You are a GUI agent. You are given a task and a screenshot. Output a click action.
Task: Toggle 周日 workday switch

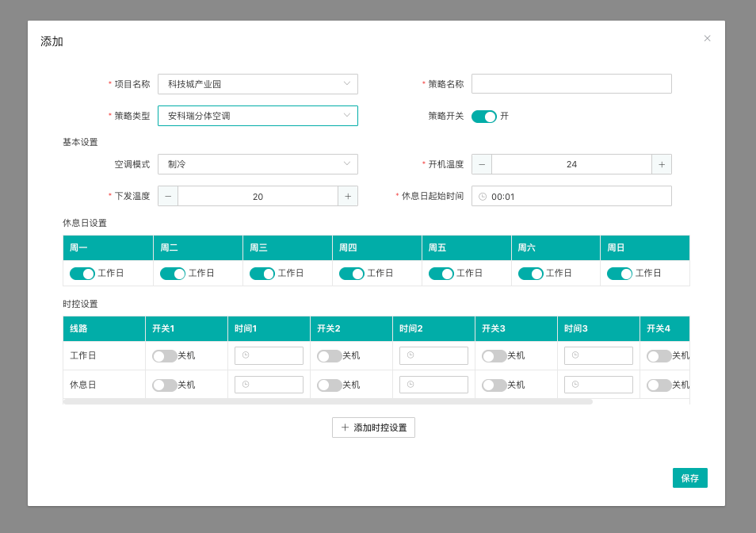620,274
